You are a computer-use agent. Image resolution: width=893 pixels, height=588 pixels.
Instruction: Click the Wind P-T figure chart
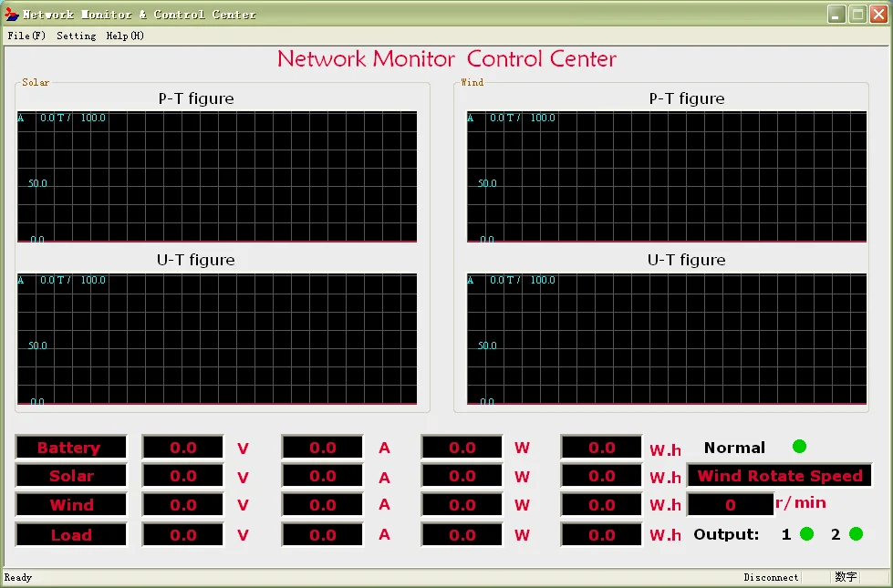[667, 177]
